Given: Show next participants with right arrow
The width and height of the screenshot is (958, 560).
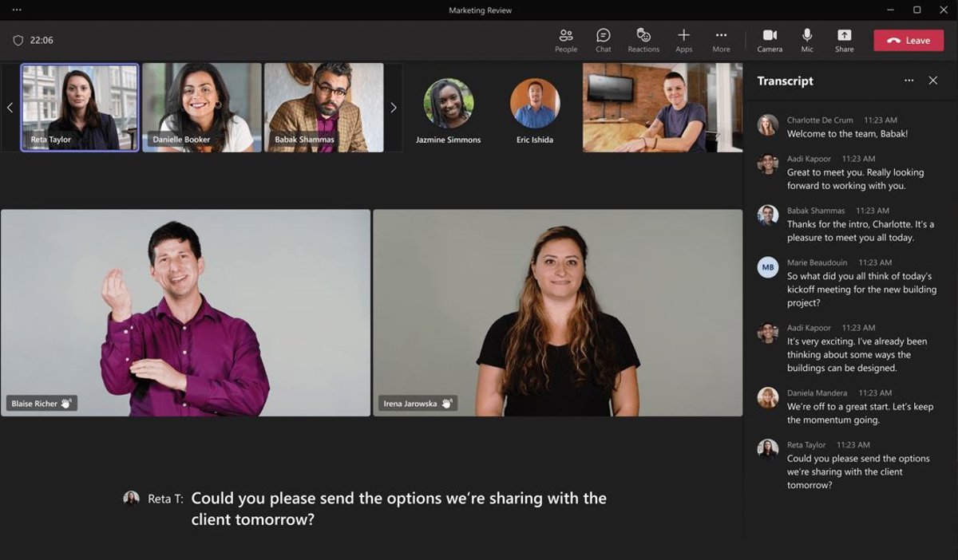Looking at the screenshot, I should click(393, 108).
